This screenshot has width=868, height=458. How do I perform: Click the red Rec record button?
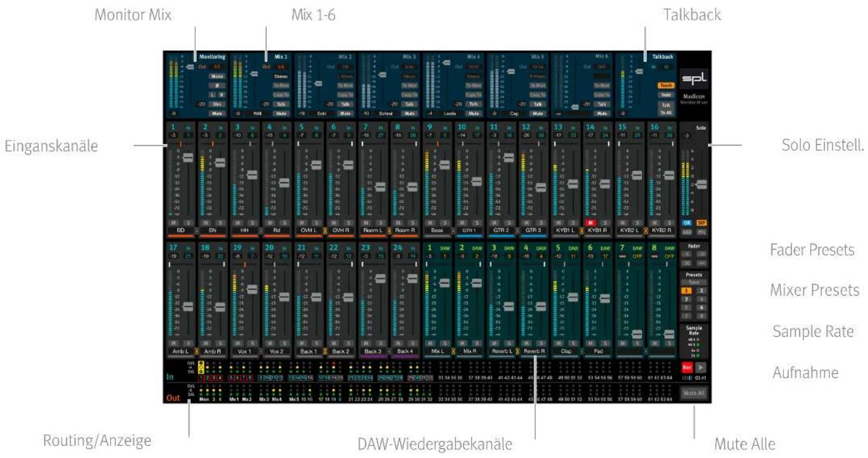pos(687,366)
